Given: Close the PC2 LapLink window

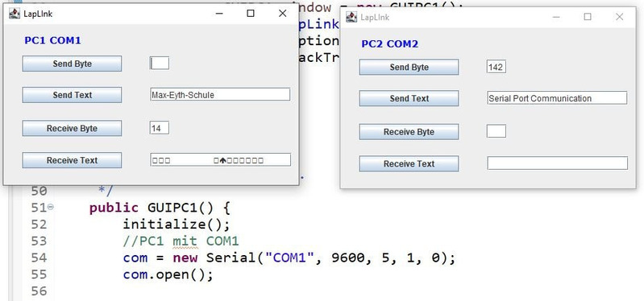Looking at the screenshot, I should point(619,17).
